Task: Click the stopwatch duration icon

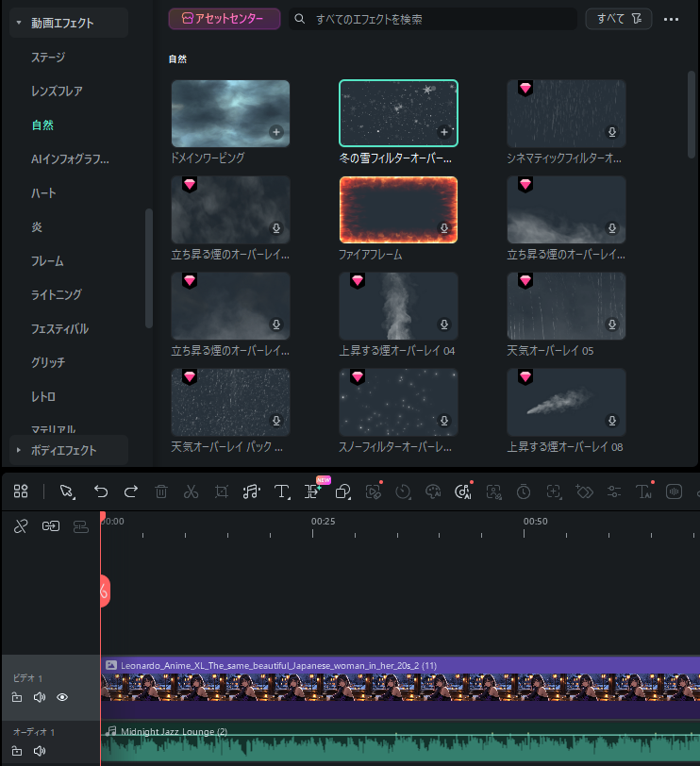Action: 524,491
